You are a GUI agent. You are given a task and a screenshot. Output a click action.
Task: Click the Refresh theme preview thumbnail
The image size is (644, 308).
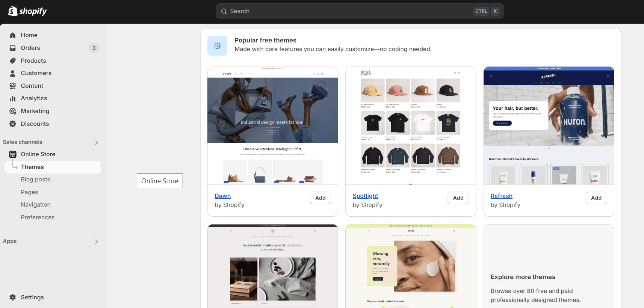click(x=549, y=126)
